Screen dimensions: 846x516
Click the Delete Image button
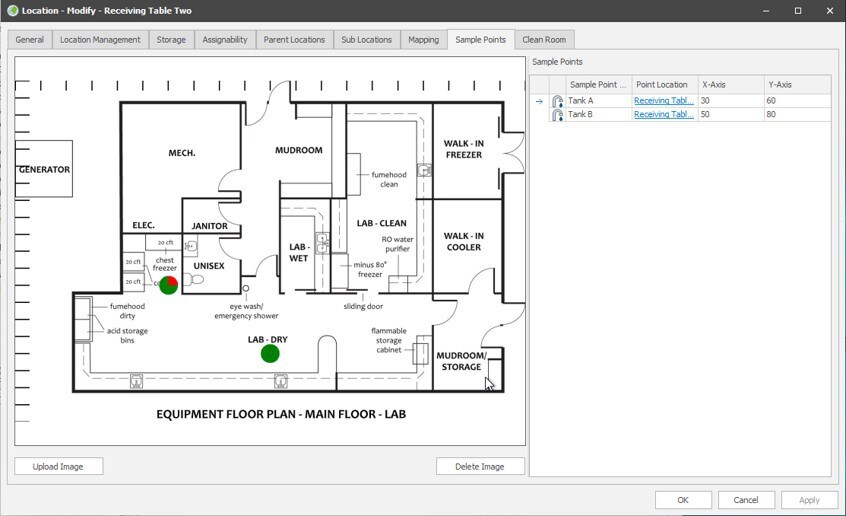[480, 466]
